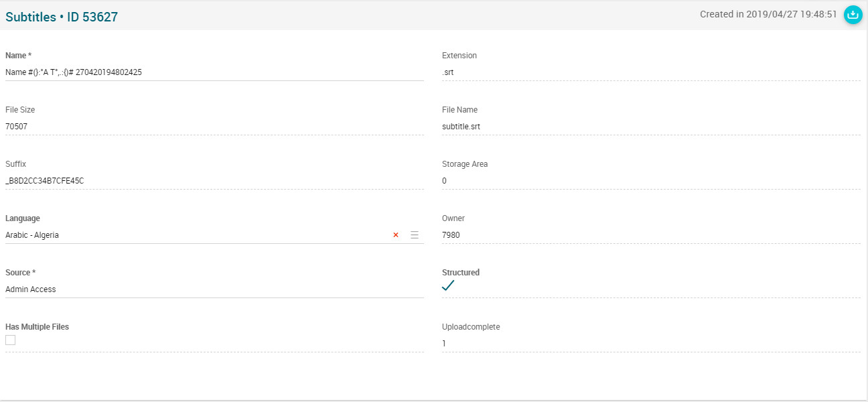Viewport: 868px width, 402px height.
Task: Click the Has Multiple Files label
Action: point(37,327)
